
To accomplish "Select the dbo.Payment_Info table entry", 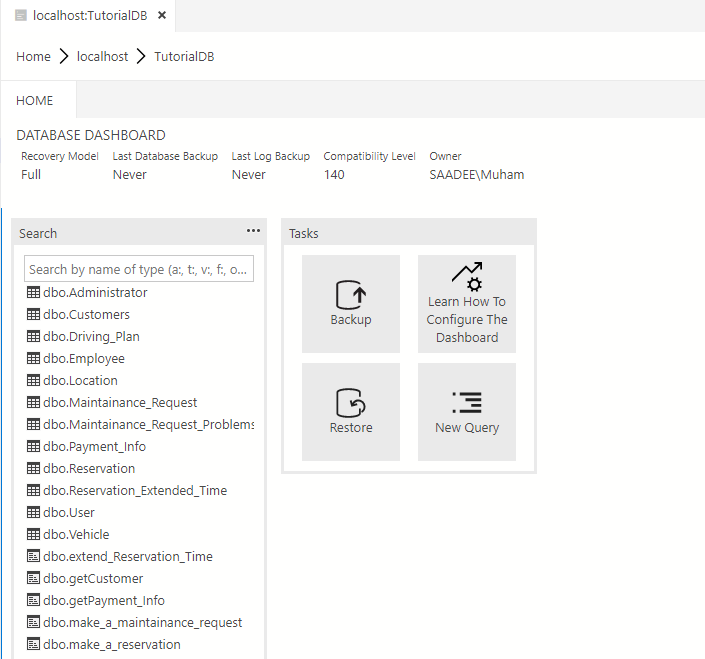I will (94, 447).
